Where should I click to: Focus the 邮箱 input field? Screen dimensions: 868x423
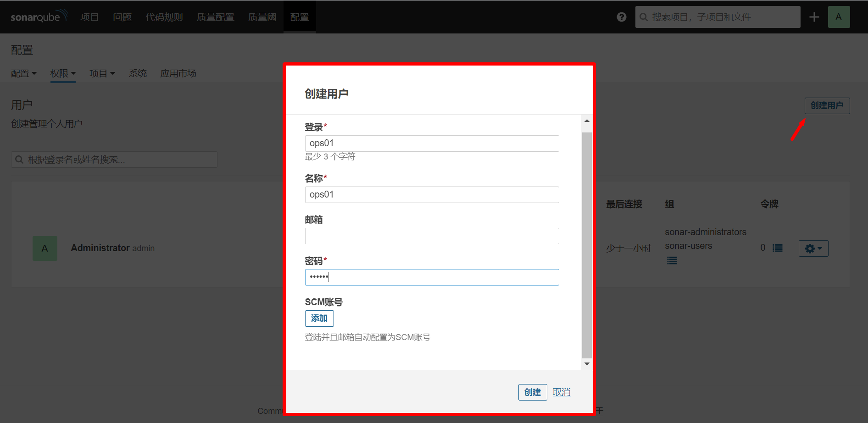coord(432,236)
